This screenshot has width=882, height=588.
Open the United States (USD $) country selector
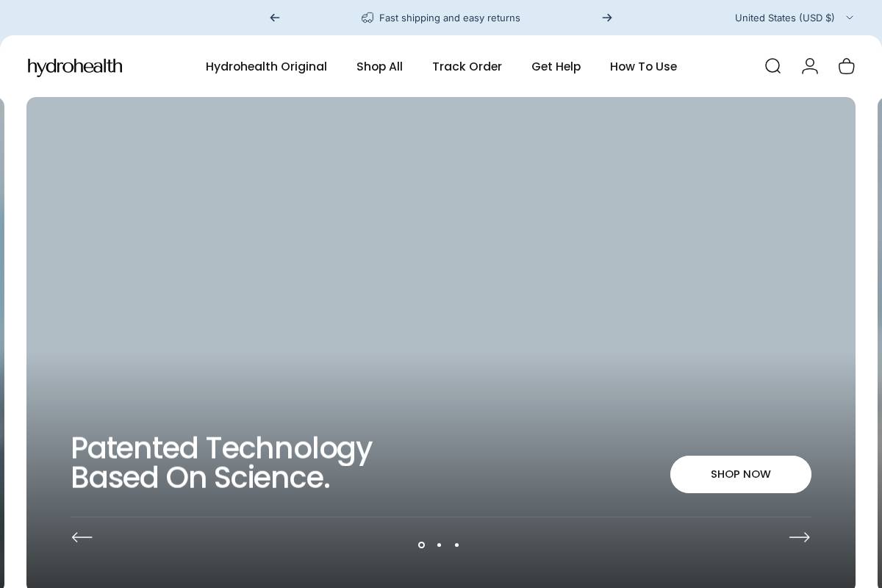(x=785, y=18)
